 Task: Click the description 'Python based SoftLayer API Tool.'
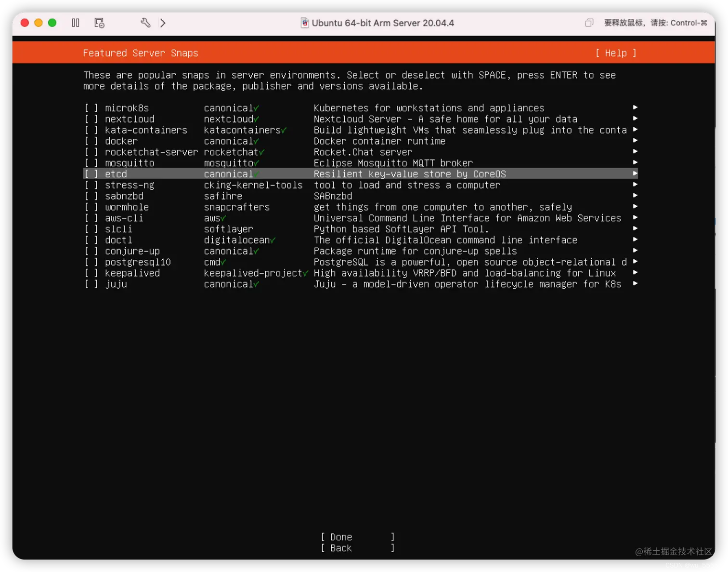(402, 229)
